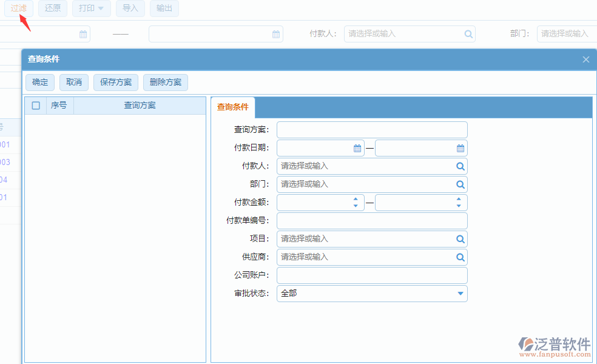Click the 过滤 toolbar button
The image size is (597, 364).
point(18,9)
